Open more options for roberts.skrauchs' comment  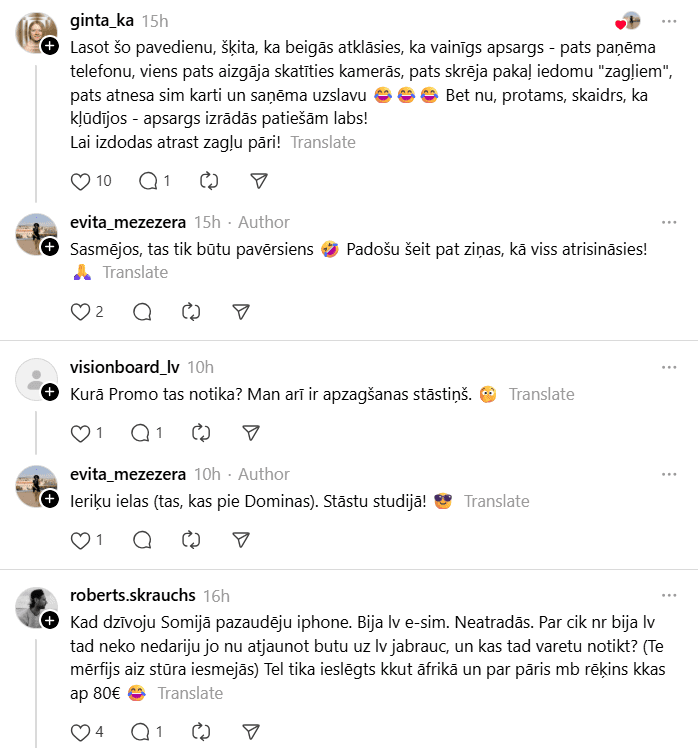(x=669, y=596)
